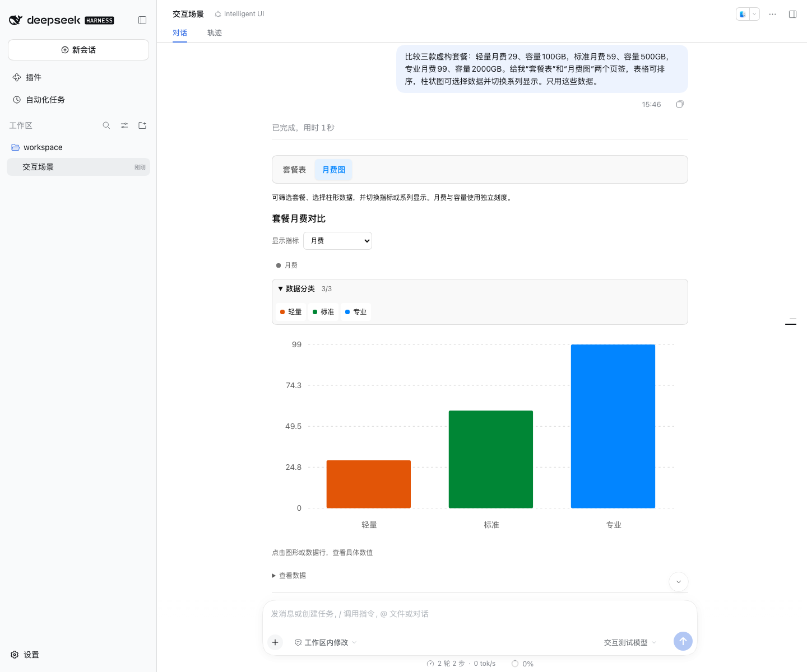Open workspace filter settings icon
Screen dimensions: 807x672
pyautogui.click(x=124, y=125)
